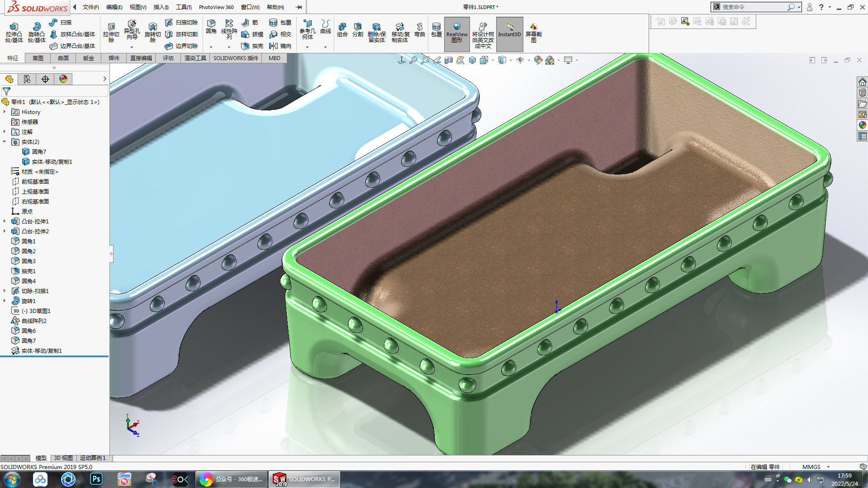Open the DisplayManager color sphere tab
868x488 pixels.
[63, 79]
